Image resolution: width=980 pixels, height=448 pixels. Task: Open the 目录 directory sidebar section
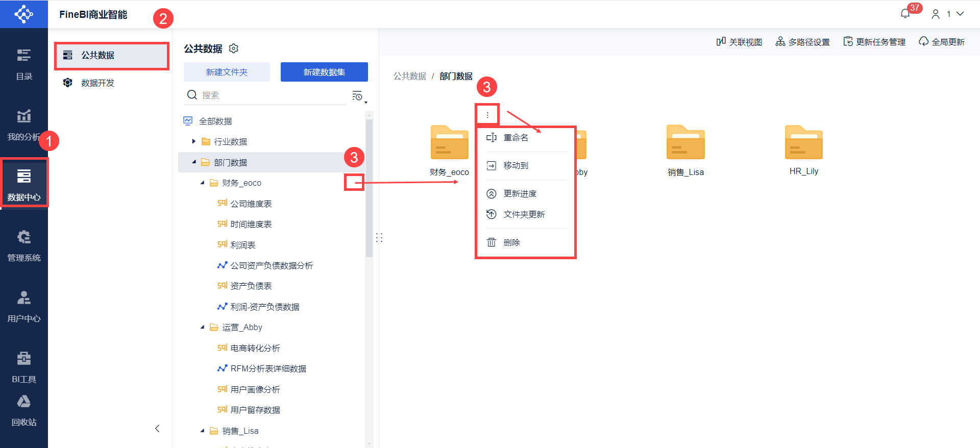[24, 64]
